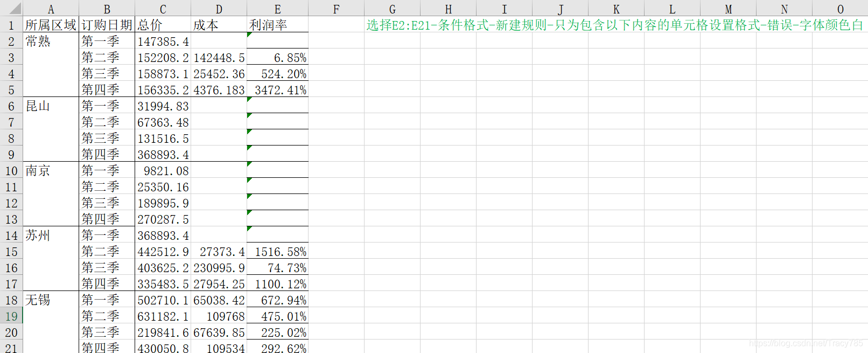
Task: Click cell with value 147385.4
Action: (x=163, y=41)
